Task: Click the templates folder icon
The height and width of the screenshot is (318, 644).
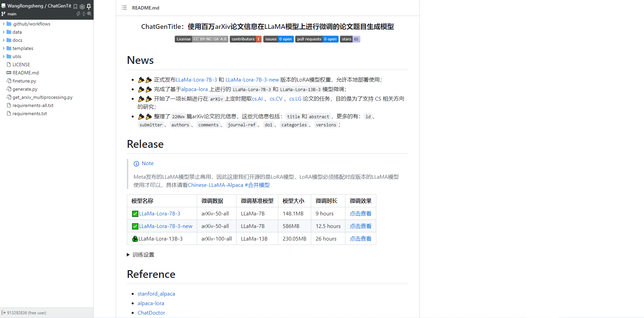Action: pos(9,48)
